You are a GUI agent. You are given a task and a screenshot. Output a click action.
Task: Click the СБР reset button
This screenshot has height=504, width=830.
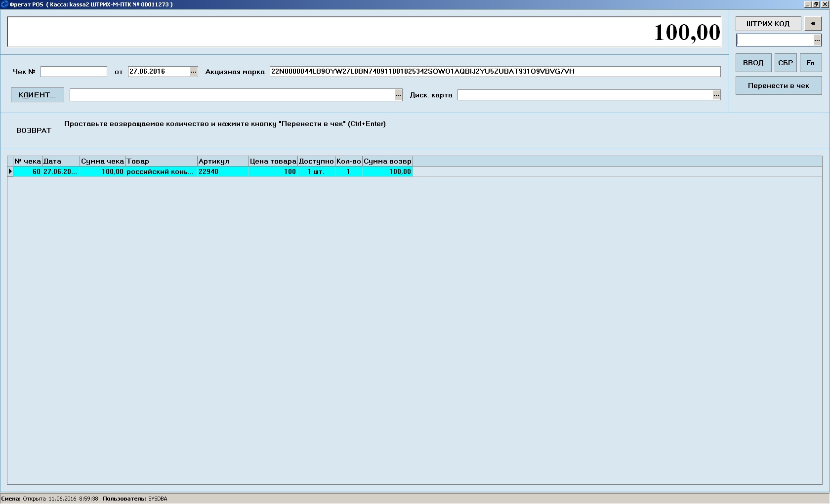[x=786, y=63]
